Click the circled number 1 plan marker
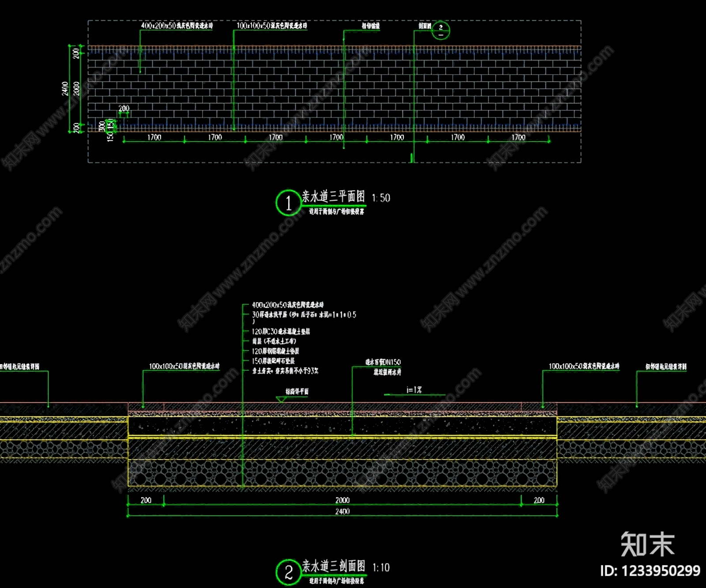706x588 pixels. [288, 203]
